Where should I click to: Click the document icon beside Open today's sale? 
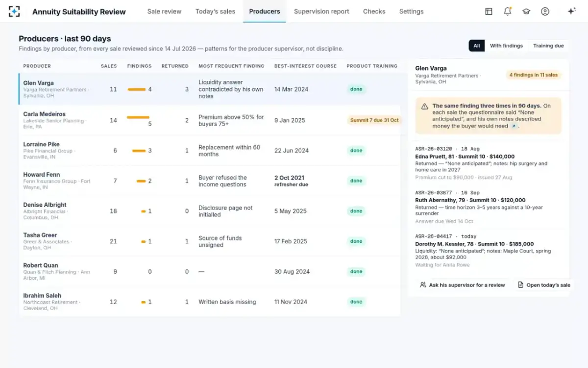(x=521, y=285)
